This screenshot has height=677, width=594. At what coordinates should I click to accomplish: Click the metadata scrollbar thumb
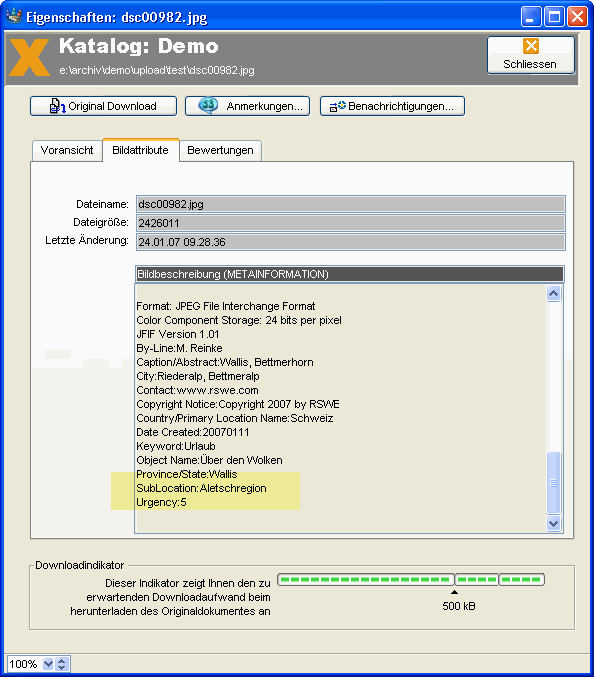click(x=553, y=483)
